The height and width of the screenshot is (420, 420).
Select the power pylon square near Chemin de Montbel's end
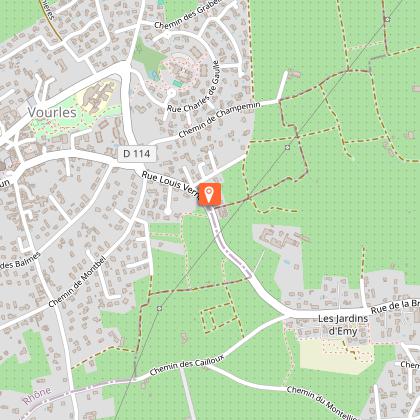point(159,308)
